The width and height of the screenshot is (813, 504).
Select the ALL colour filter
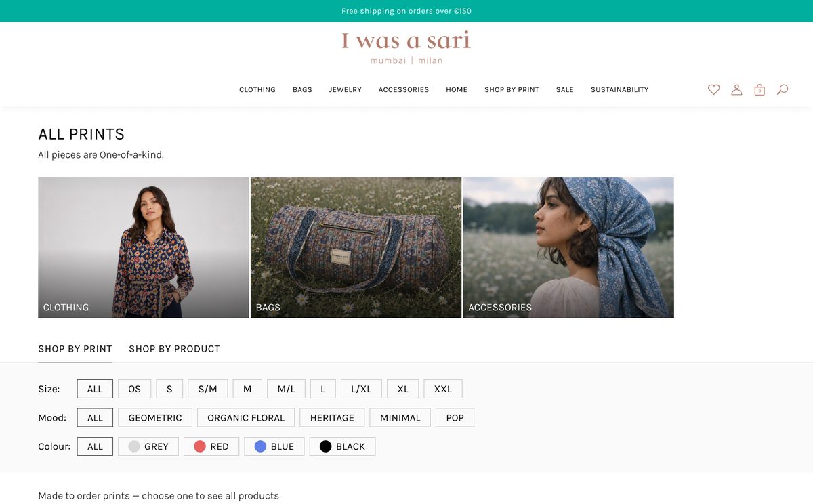tap(95, 446)
